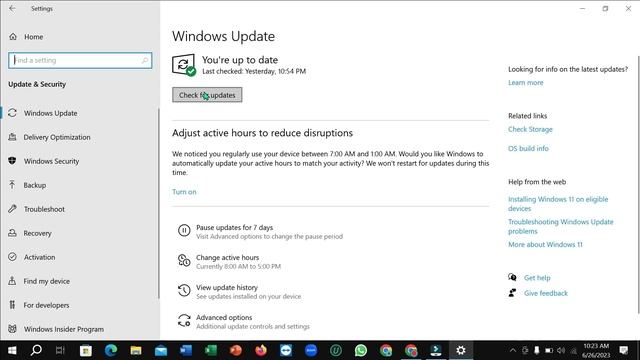Open the Windows Start menu
The width and height of the screenshot is (640, 360).
pyautogui.click(x=12, y=350)
